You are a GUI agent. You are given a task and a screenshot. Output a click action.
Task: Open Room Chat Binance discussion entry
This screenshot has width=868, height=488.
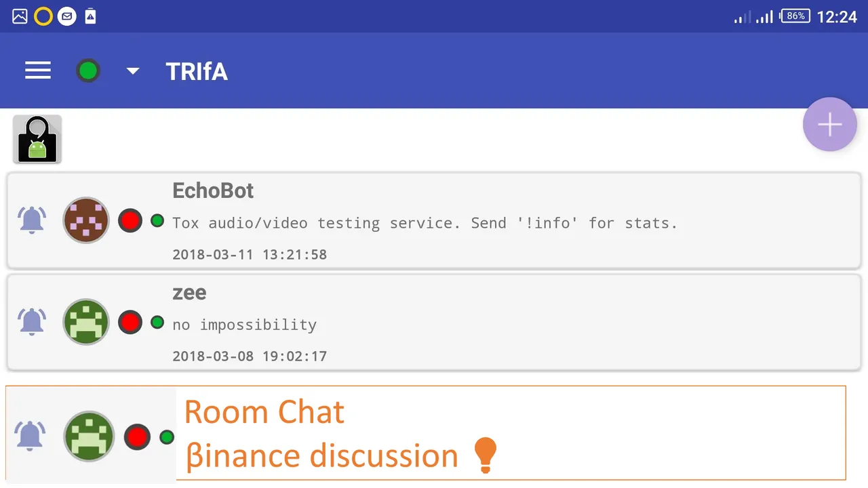pos(426,433)
